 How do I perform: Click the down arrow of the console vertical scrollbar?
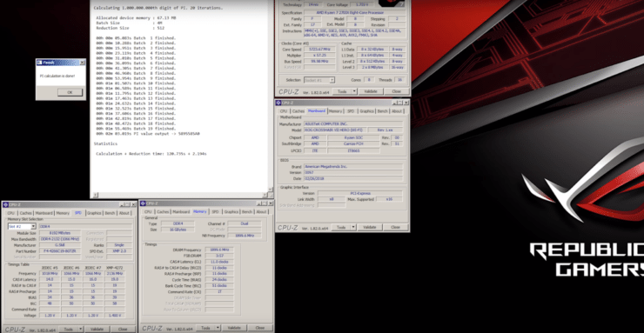pos(271,190)
